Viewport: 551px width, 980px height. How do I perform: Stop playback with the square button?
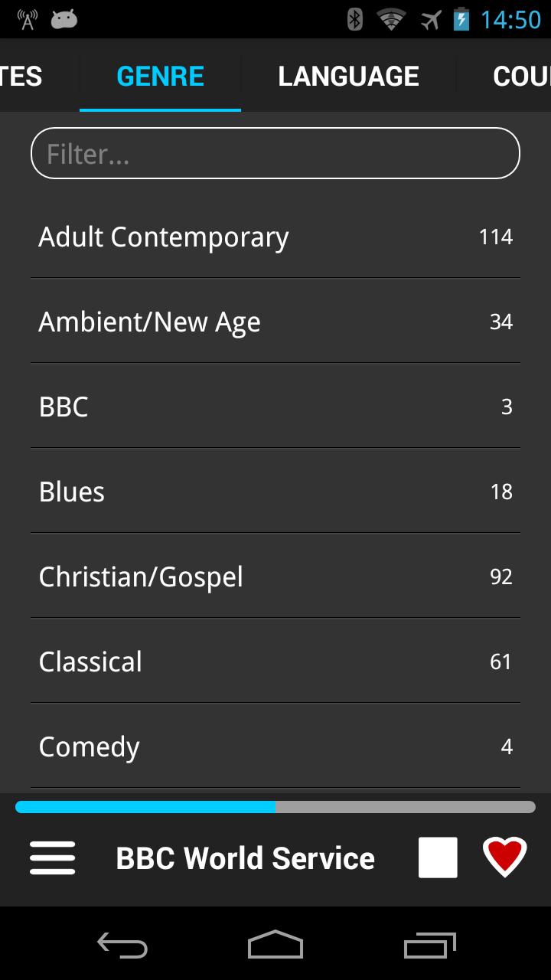438,857
